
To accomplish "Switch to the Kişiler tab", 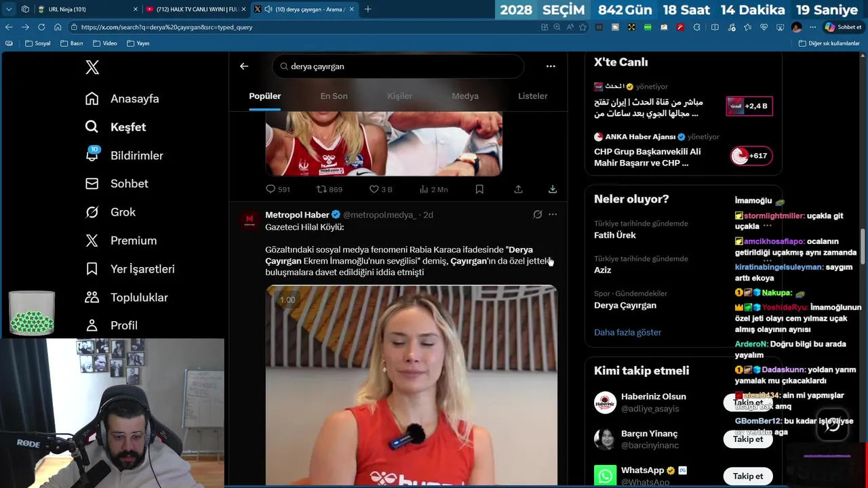I will [399, 96].
